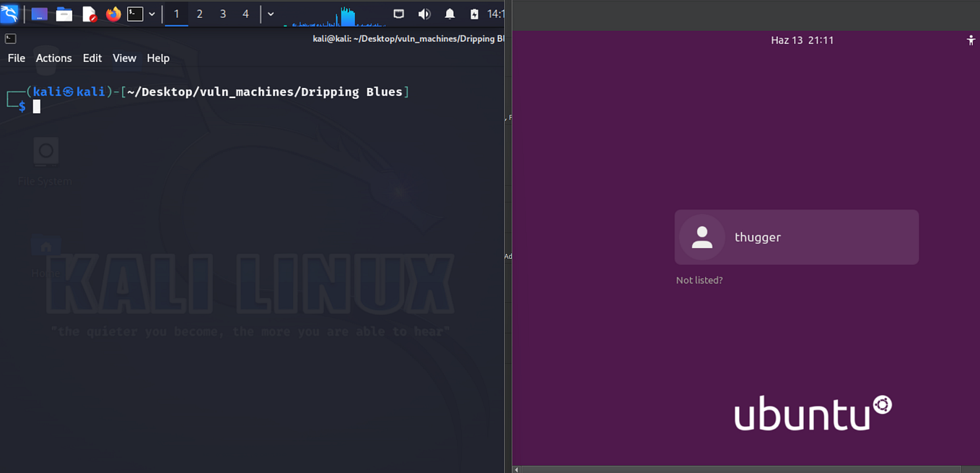Click the VM window left scroll arrow
The height and width of the screenshot is (473, 980).
click(517, 469)
